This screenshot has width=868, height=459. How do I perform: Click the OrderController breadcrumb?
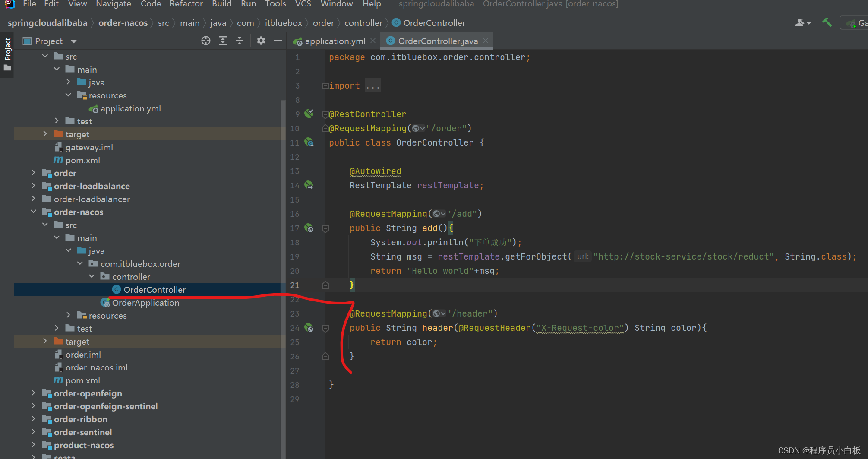pos(434,23)
